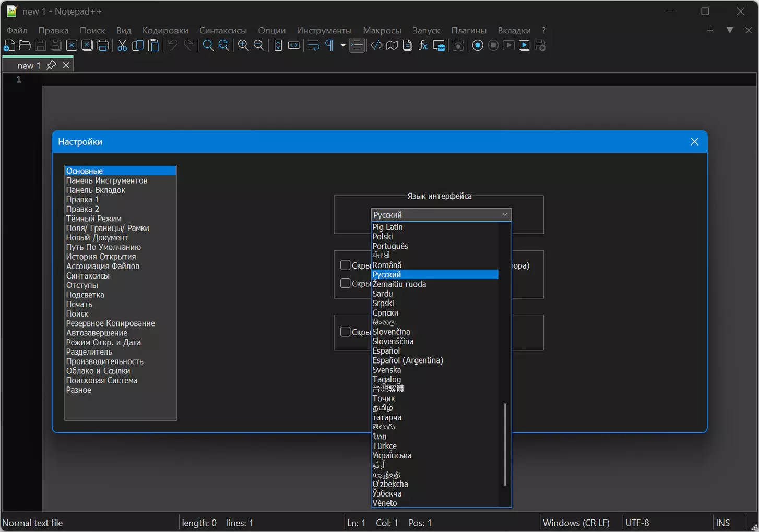Tick the checkbox in the bottom settings group
This screenshot has height=532, width=759.
pos(345,332)
